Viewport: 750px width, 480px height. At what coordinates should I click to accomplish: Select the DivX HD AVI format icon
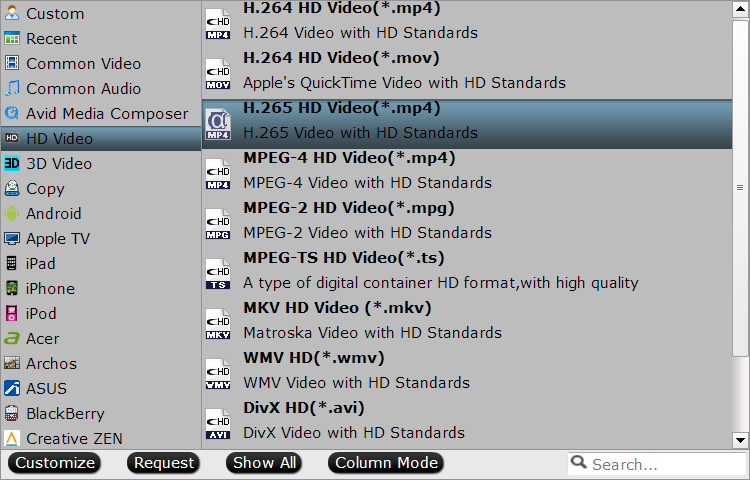tap(218, 424)
